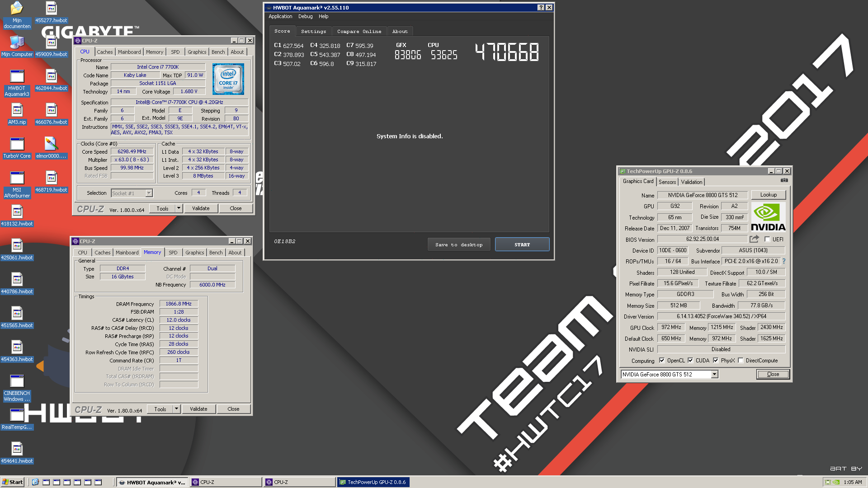Viewport: 868px width, 488px height.
Task: Click the BIOS export share icon in GPU-Z
Action: pos(754,239)
